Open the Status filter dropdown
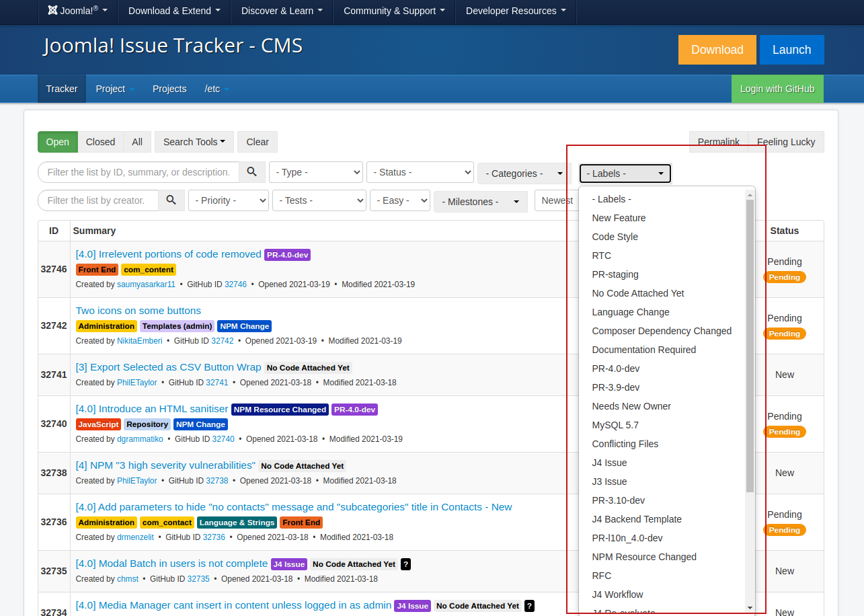 click(x=420, y=172)
